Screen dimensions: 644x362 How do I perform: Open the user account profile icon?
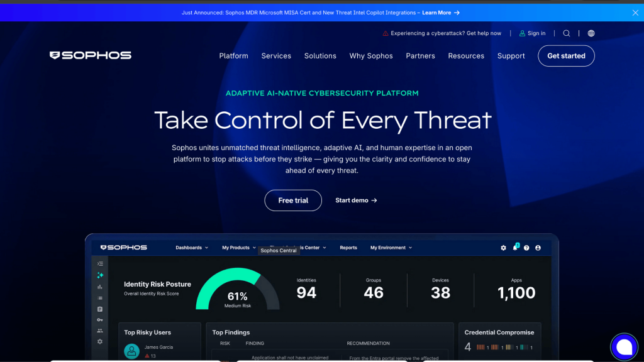pyautogui.click(x=538, y=248)
